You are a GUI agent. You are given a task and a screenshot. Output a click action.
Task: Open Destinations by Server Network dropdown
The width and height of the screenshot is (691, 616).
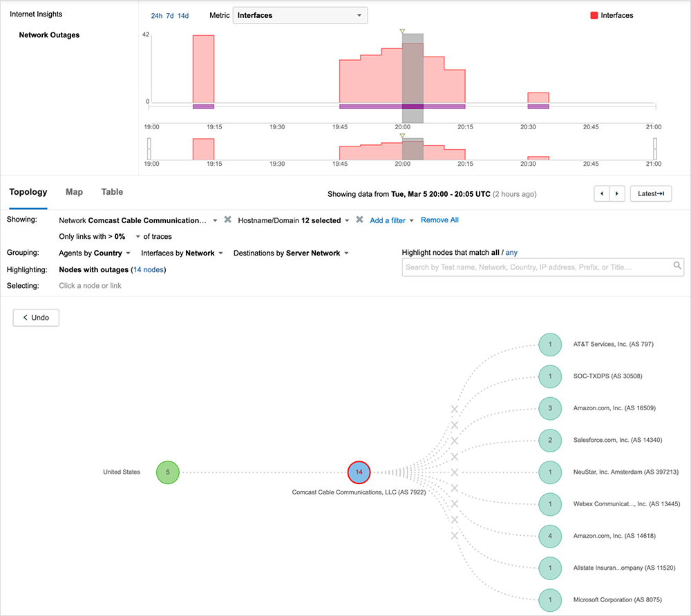[x=291, y=253]
